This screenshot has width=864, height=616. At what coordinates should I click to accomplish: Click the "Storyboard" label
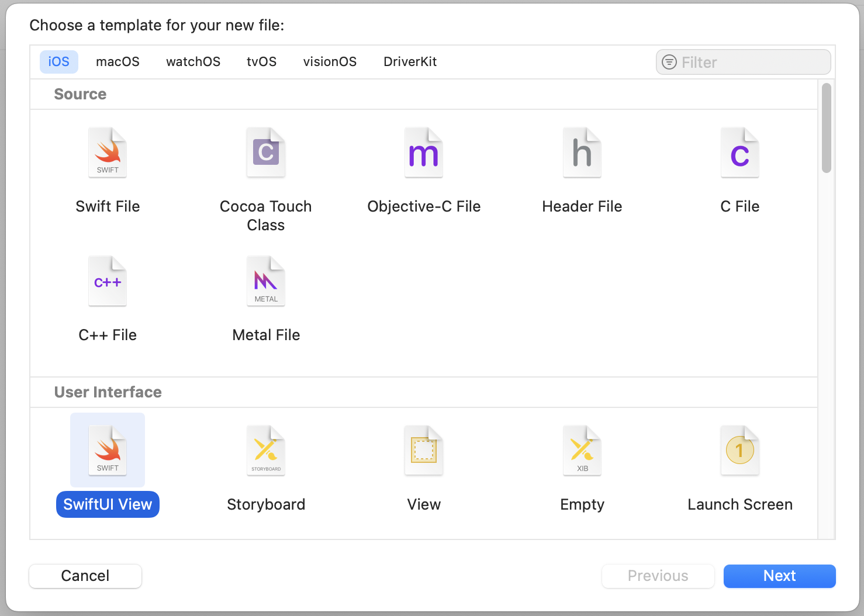pos(266,504)
